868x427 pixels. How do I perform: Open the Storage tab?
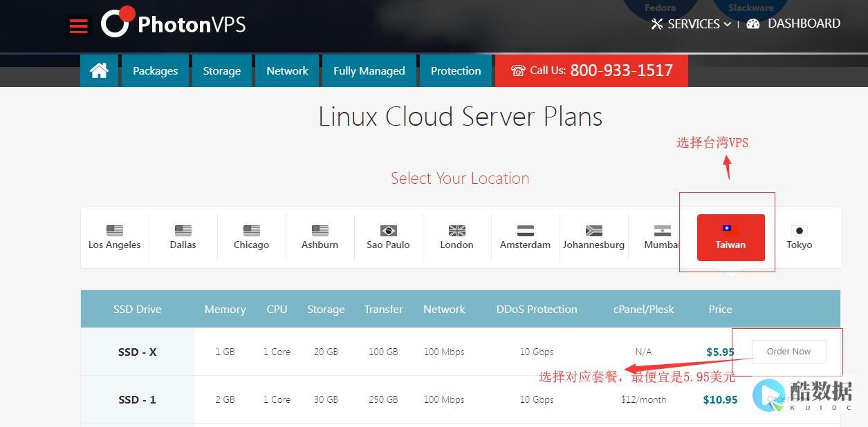tap(222, 70)
